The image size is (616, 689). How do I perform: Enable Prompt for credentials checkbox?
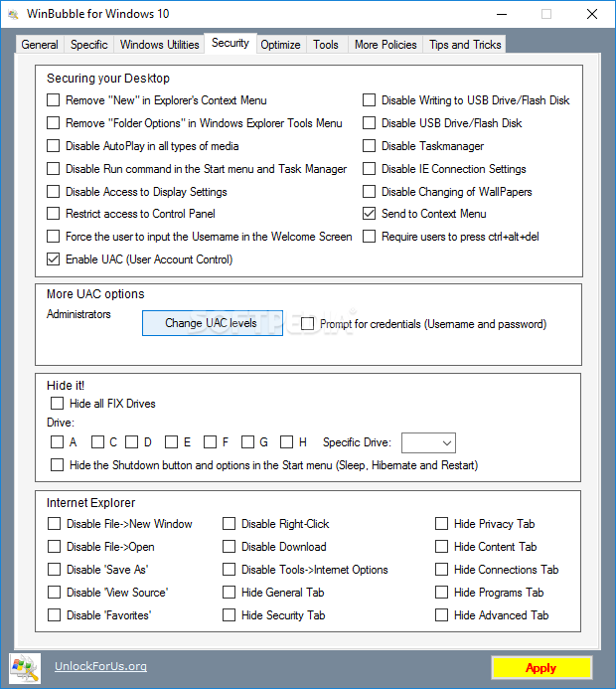click(x=307, y=324)
